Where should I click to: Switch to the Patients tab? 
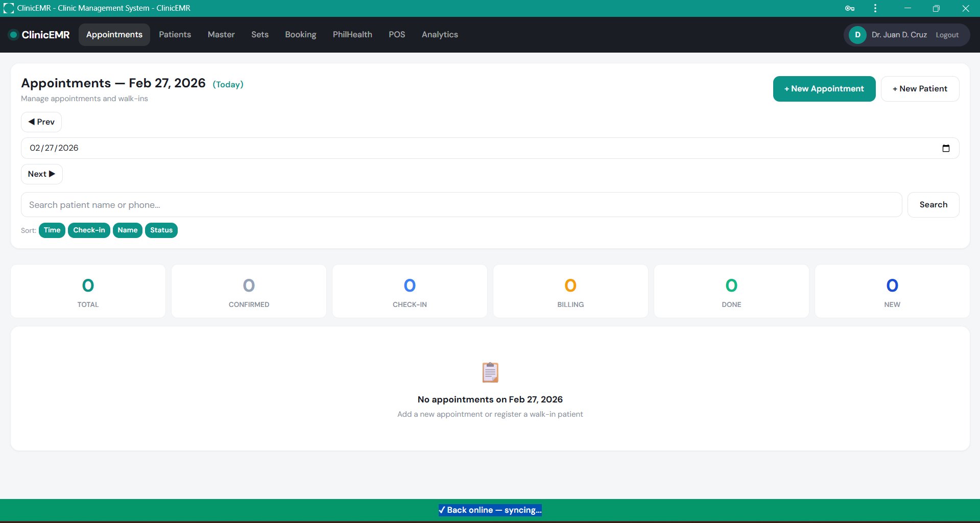point(175,34)
